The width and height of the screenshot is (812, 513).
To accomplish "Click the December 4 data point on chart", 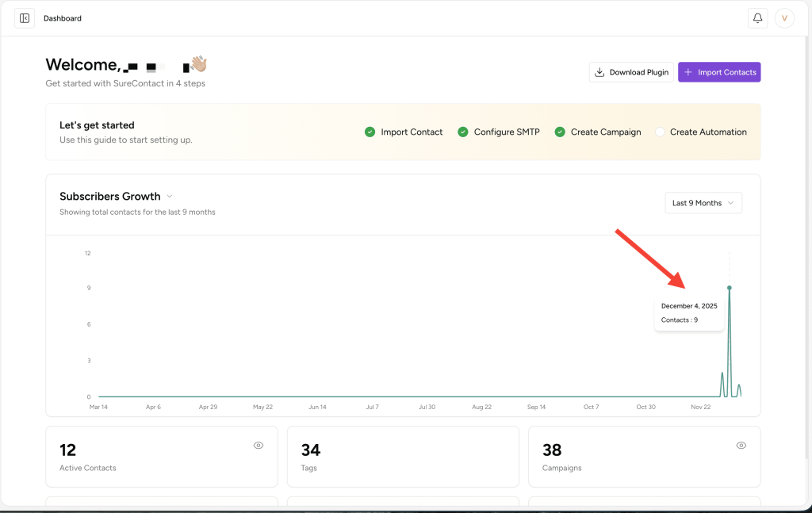I will coord(729,288).
